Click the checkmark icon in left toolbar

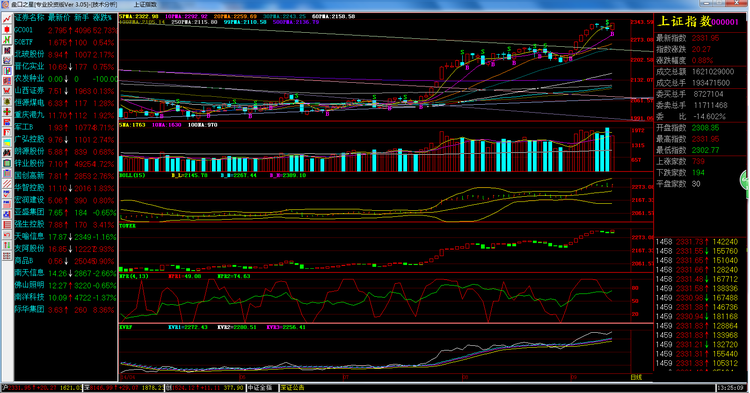7,194
